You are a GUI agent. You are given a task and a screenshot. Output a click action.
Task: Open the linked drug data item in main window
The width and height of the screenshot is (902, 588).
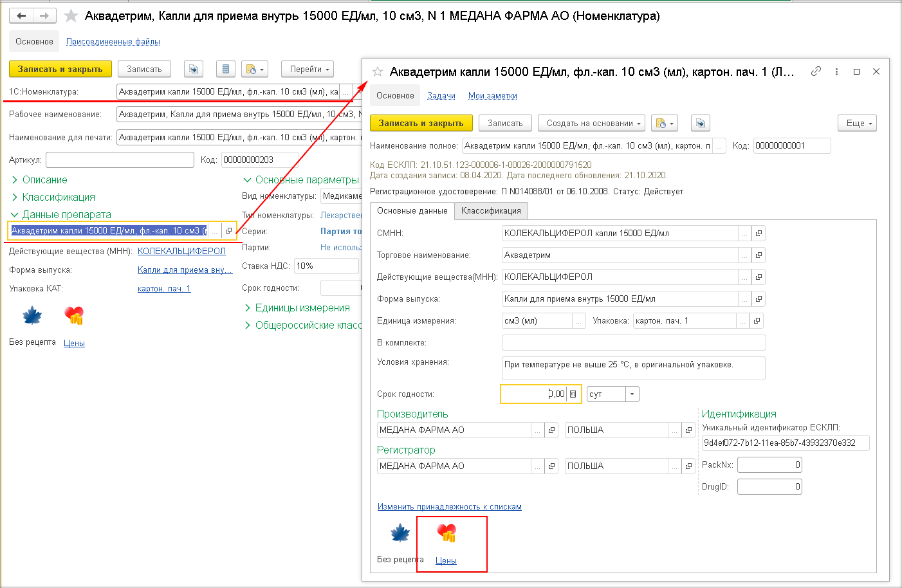pos(228,231)
